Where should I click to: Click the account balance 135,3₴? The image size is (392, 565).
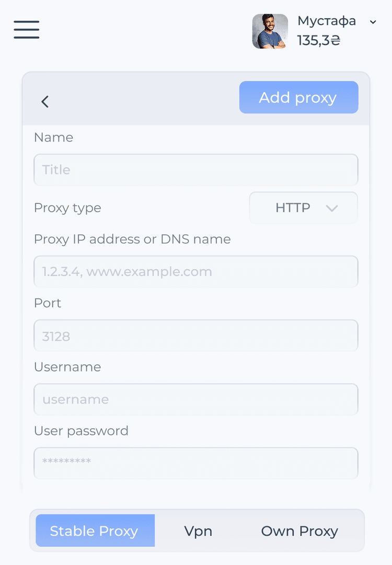[318, 39]
